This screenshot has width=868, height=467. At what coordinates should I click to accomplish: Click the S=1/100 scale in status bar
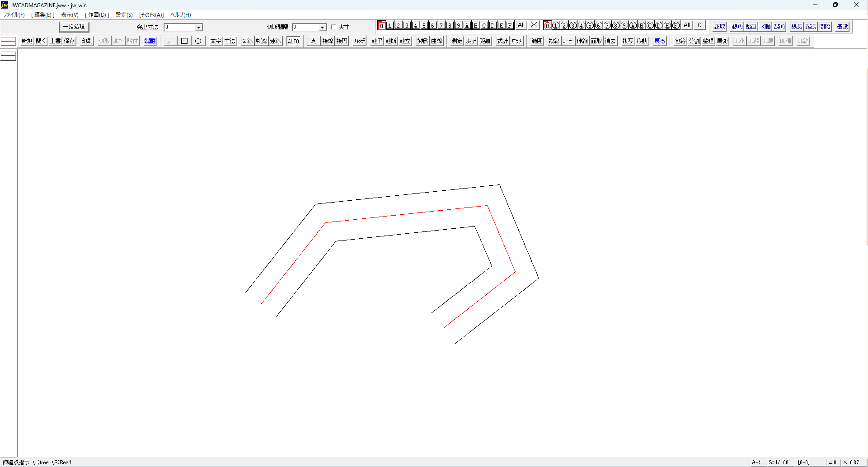coord(778,462)
